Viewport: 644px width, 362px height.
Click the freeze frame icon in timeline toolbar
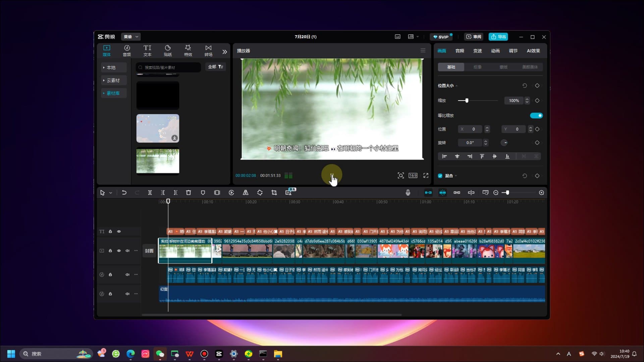pyautogui.click(x=217, y=193)
